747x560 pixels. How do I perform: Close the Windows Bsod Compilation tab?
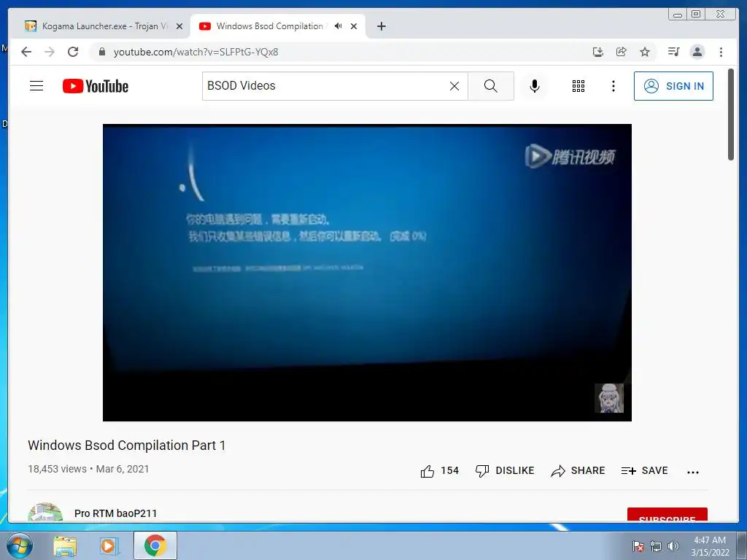pyautogui.click(x=354, y=26)
